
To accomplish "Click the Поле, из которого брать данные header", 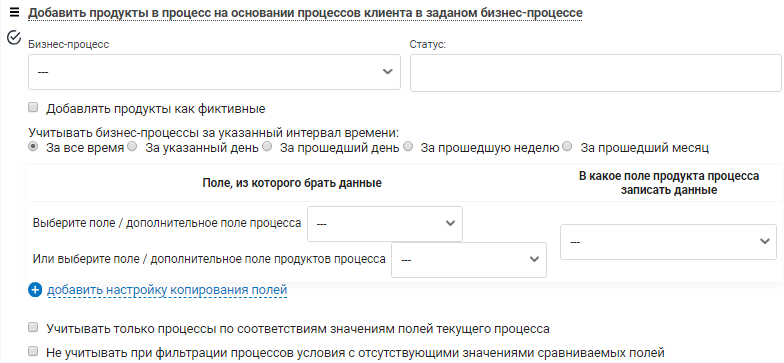I will [292, 184].
